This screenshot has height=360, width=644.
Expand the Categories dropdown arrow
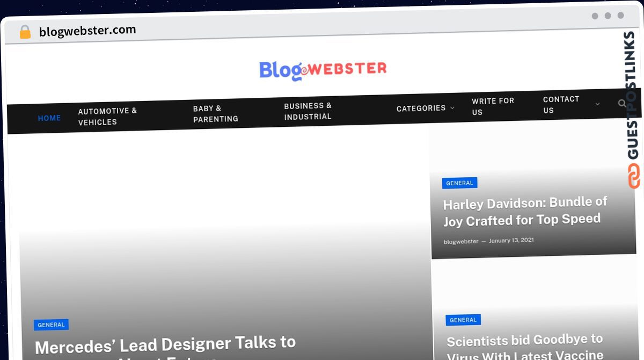pyautogui.click(x=452, y=108)
